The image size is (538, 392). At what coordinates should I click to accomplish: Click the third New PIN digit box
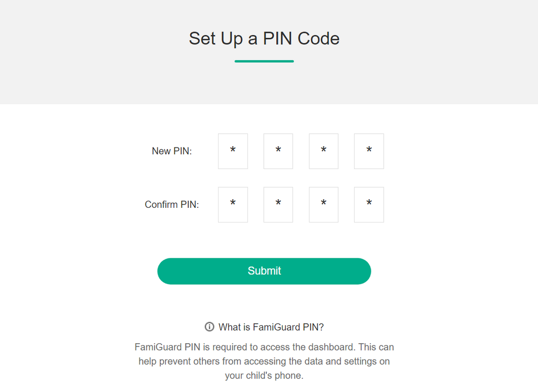click(324, 151)
